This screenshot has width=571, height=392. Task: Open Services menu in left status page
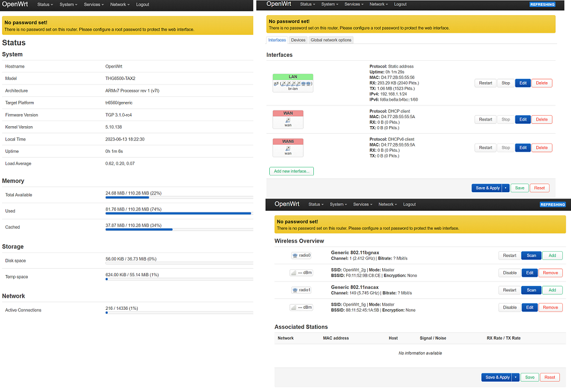click(94, 5)
